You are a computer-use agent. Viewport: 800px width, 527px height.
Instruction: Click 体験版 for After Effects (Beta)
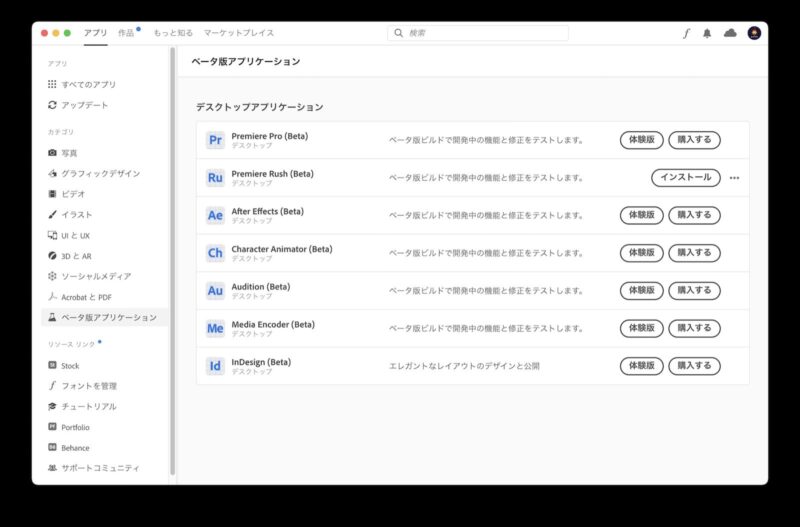tap(641, 215)
